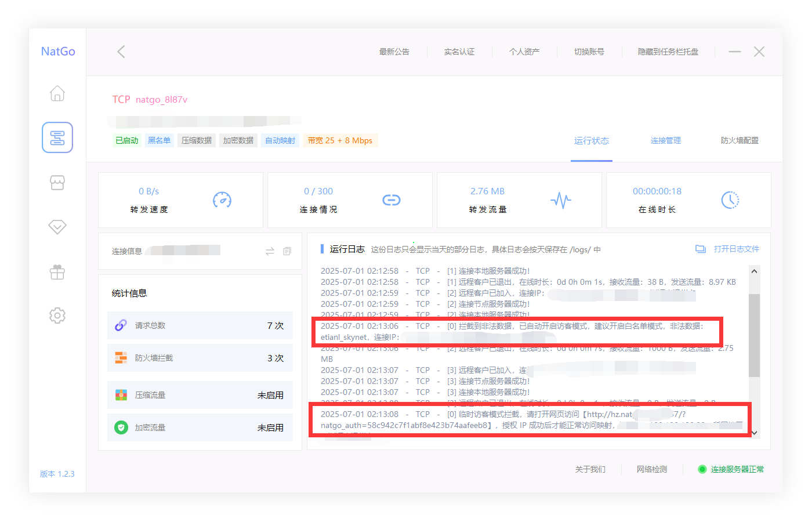Click 切换账号 to switch account
The height and width of the screenshot is (522, 812).
[x=589, y=52]
